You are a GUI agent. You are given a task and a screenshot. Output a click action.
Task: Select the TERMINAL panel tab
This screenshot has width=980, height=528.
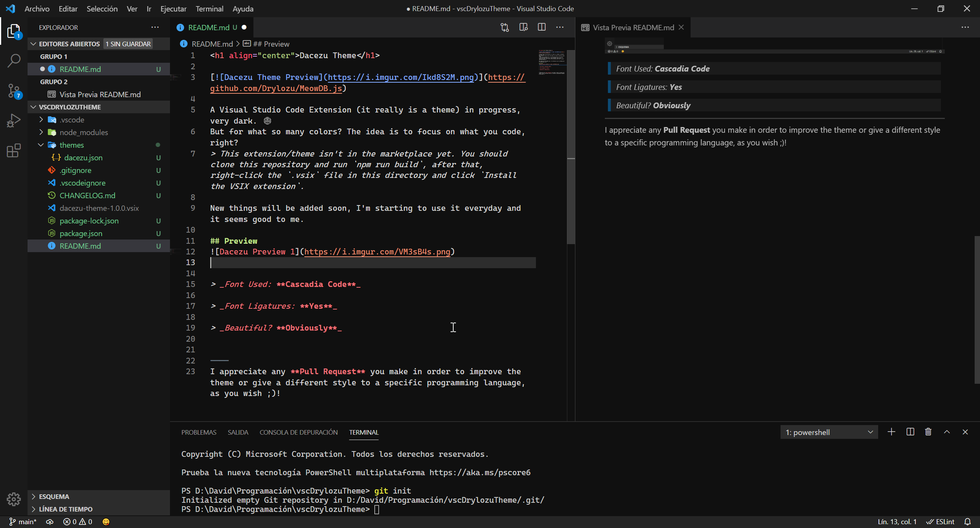pos(364,432)
